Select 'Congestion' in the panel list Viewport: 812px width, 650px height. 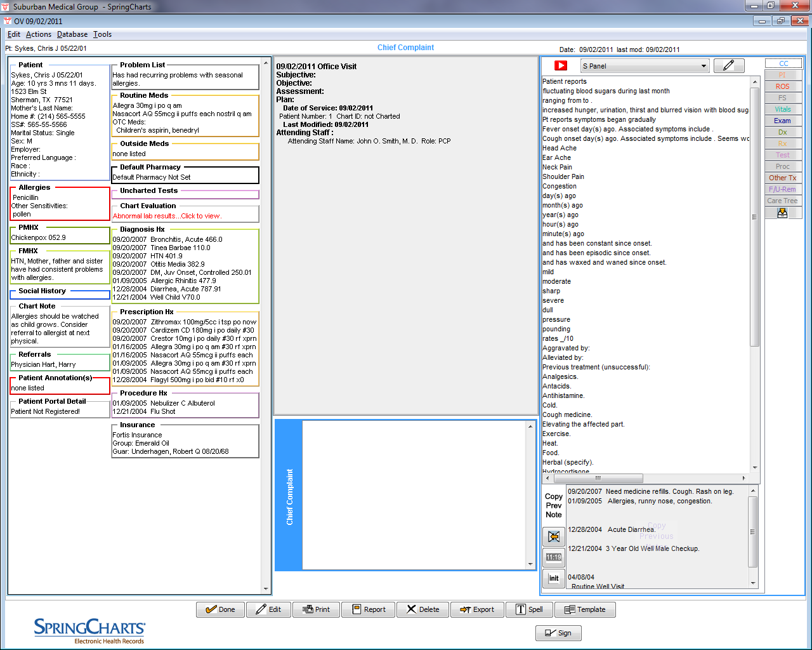coord(560,186)
